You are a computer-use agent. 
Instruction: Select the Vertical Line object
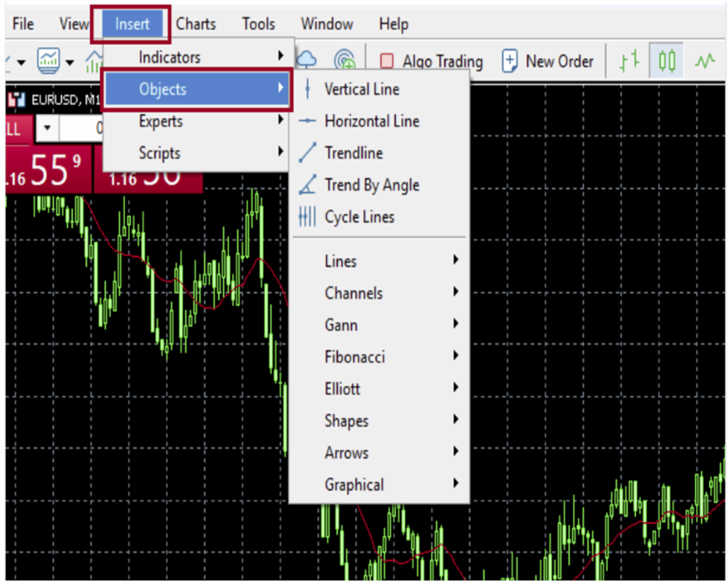tap(361, 89)
